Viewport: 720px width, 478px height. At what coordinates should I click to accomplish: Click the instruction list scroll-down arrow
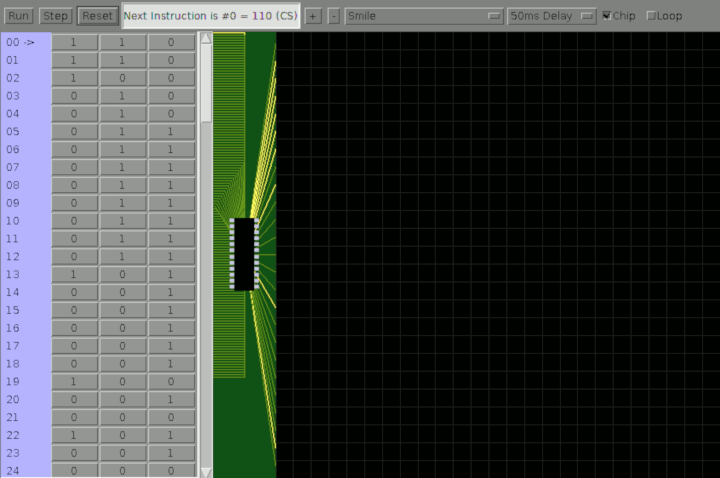tap(206, 471)
